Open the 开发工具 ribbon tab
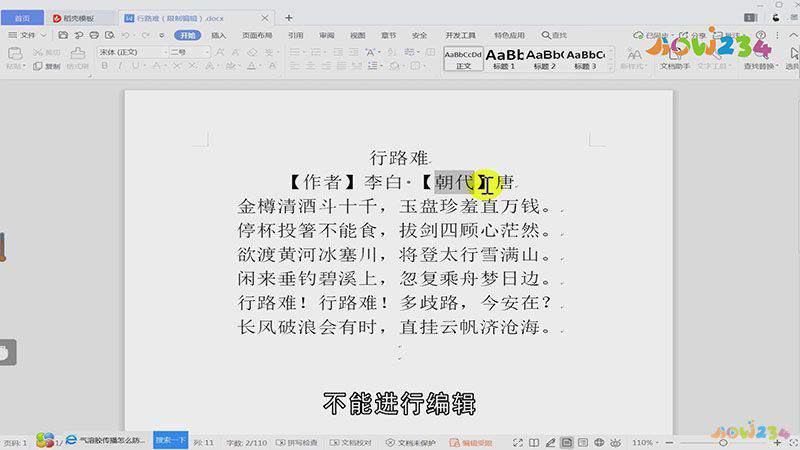The image size is (800, 450). [x=460, y=35]
